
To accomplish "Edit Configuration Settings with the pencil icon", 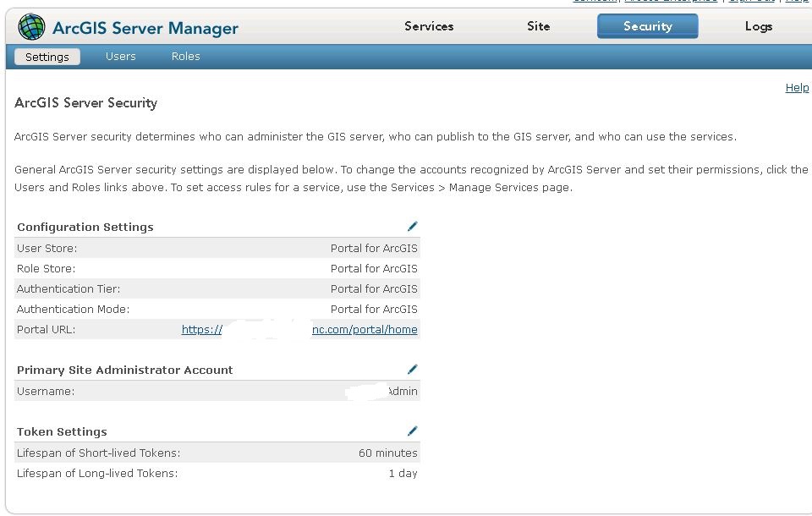I will (x=412, y=227).
